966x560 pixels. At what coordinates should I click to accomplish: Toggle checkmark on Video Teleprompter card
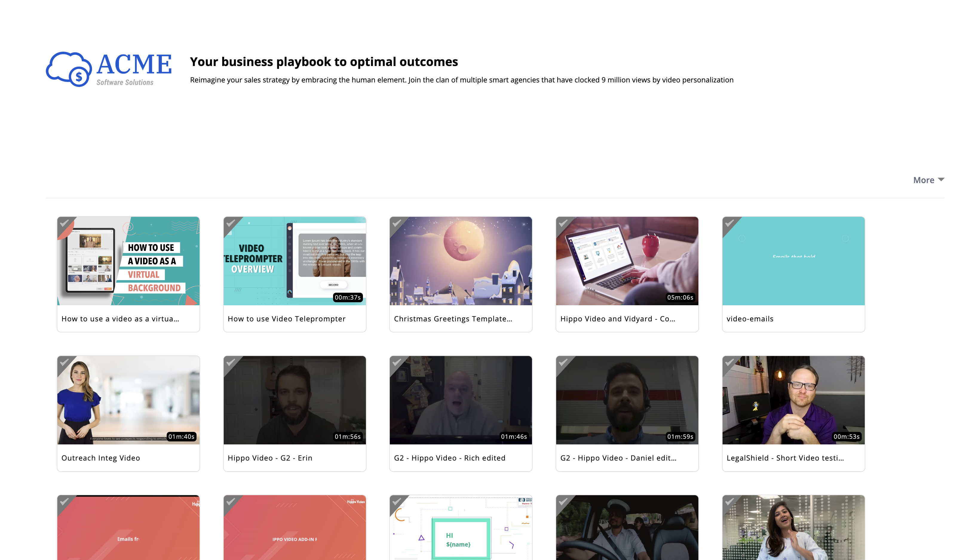pos(230,223)
